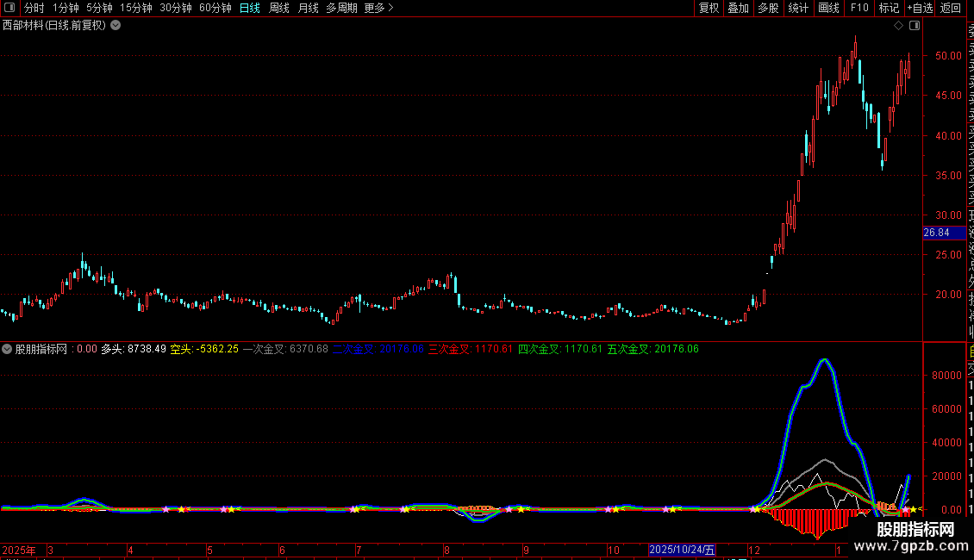Select the 30分钟 period
This screenshot has width=974, height=560.
point(176,8)
